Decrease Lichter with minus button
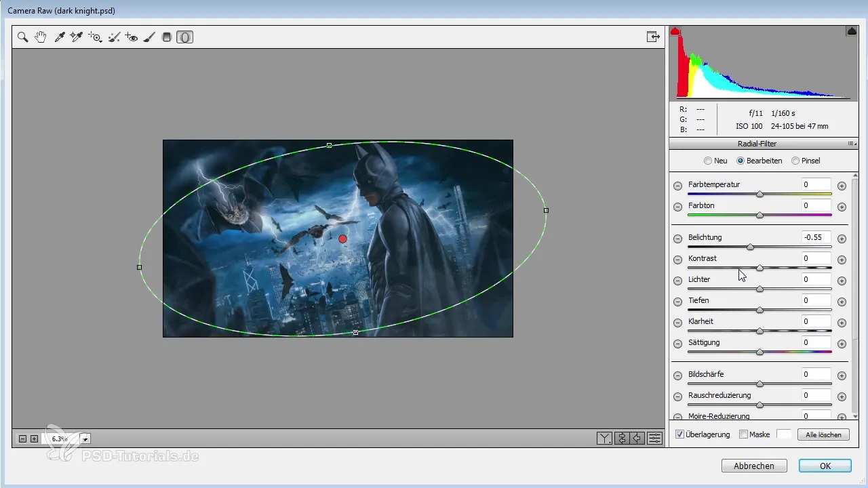This screenshot has height=488, width=868. click(677, 281)
